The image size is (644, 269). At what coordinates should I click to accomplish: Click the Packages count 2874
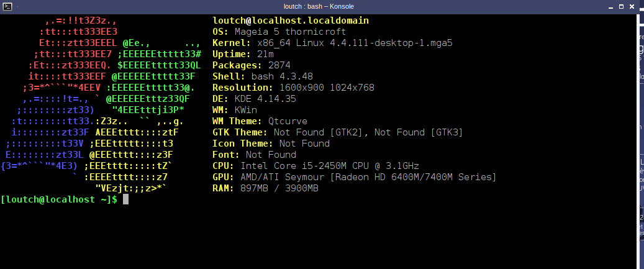[279, 65]
